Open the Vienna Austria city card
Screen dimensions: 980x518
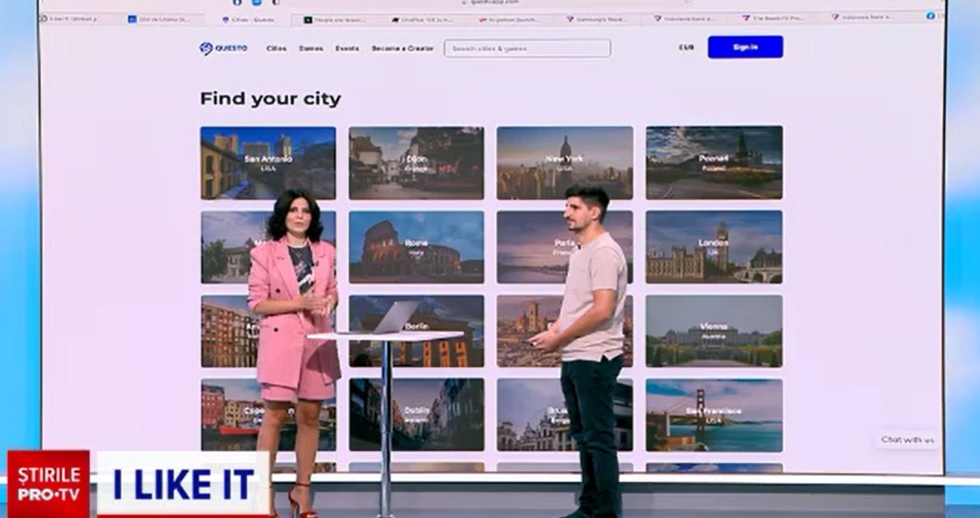pos(714,331)
